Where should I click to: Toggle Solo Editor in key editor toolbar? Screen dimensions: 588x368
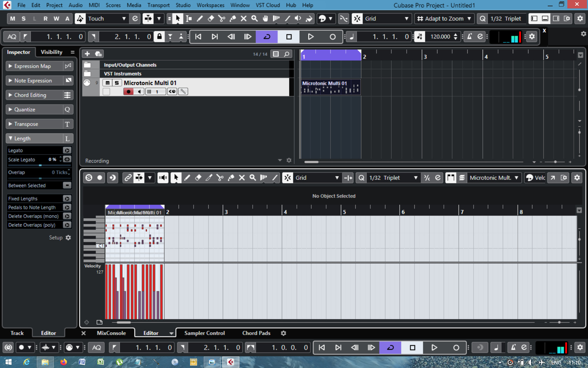[x=89, y=178]
